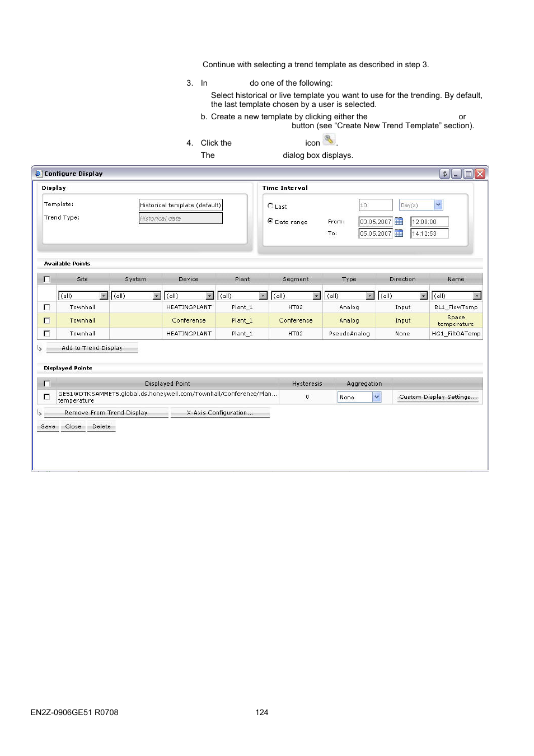The height and width of the screenshot is (756, 534).
Task: Click the PseudoAnalog type cell
Action: [x=349, y=333]
